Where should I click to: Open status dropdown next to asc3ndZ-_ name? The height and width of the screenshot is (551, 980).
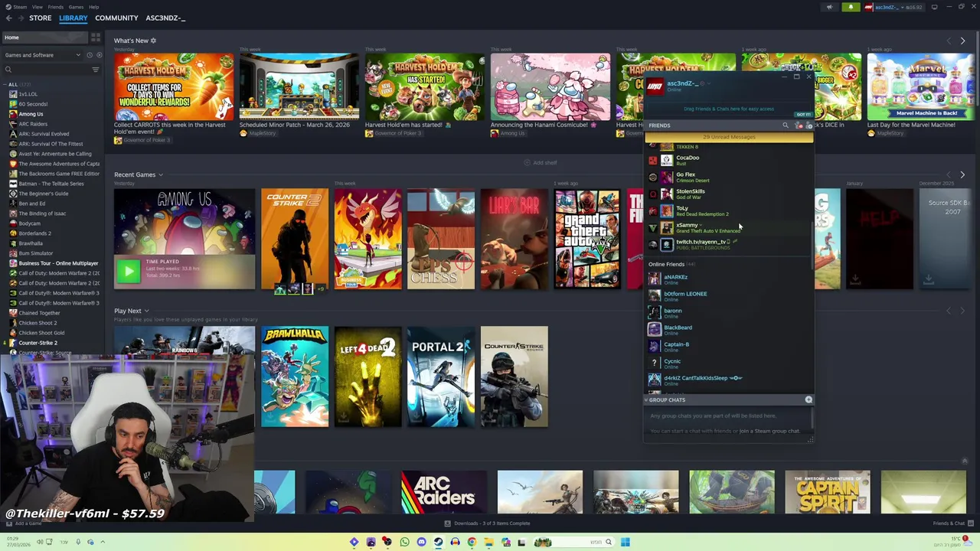click(x=709, y=83)
